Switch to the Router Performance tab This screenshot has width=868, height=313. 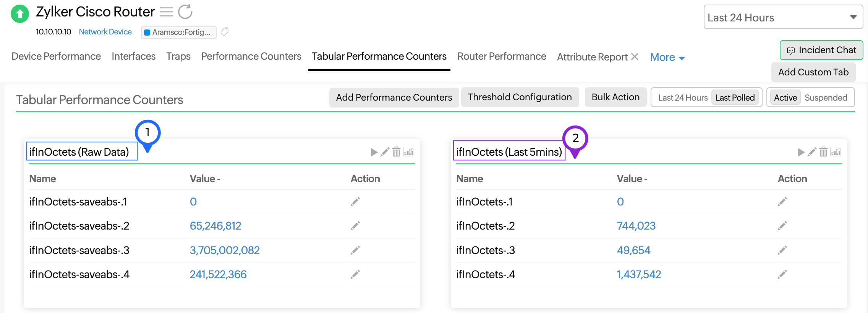502,56
